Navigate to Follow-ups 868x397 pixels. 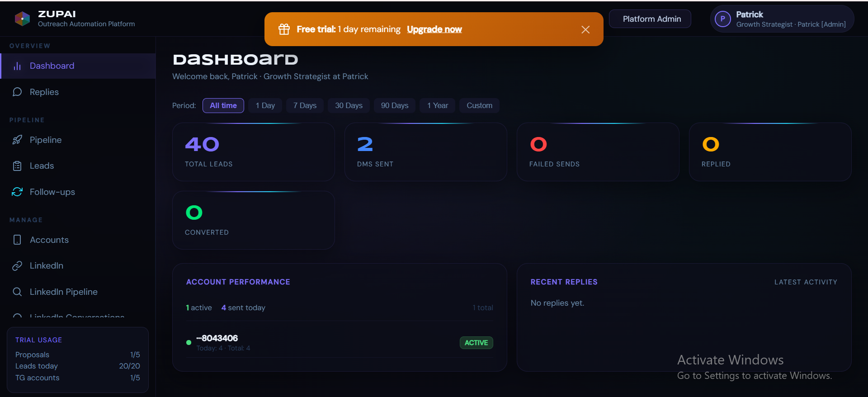click(x=78, y=192)
